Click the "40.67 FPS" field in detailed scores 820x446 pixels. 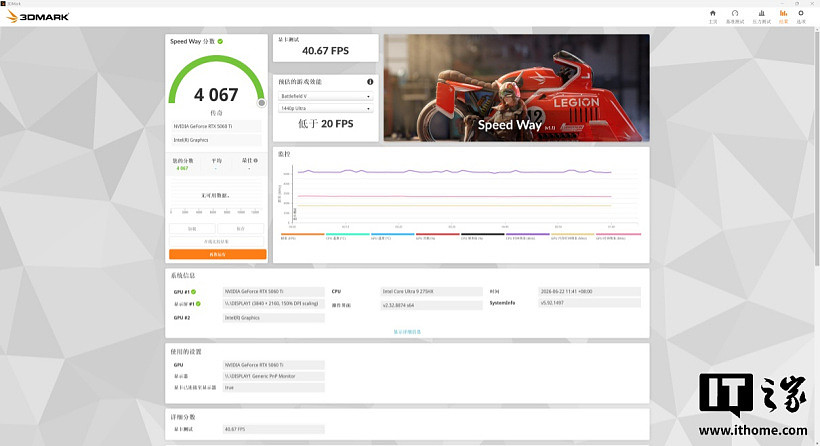tap(274, 429)
